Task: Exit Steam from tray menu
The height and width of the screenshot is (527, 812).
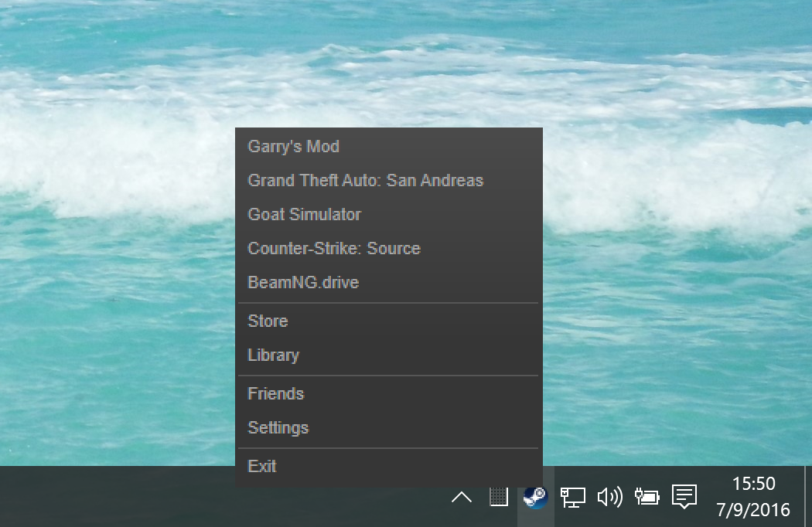Action: point(388,467)
